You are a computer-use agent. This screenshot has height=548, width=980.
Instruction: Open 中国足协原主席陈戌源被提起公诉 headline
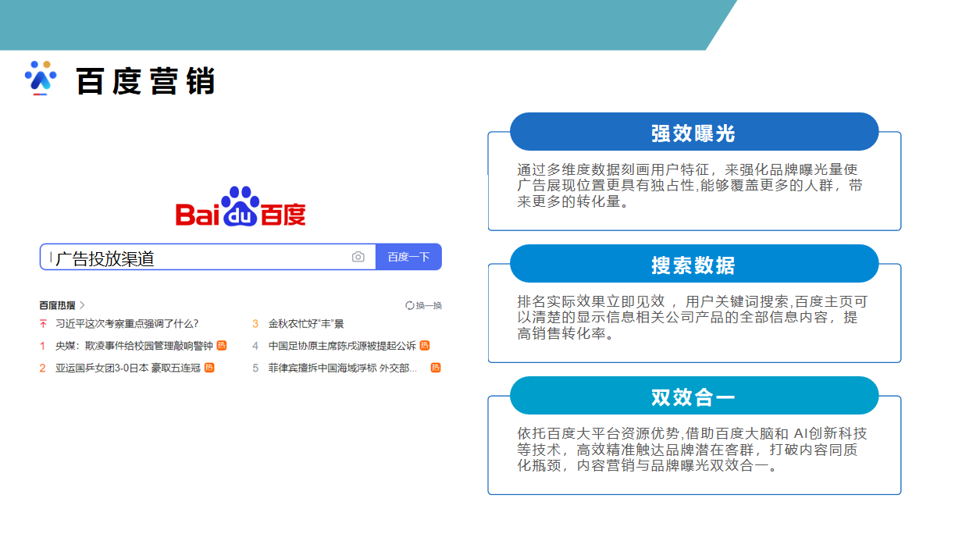click(342, 346)
